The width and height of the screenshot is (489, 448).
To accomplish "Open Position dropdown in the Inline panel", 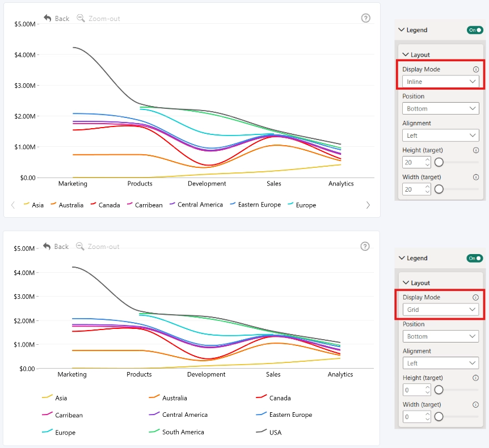I will 440,108.
